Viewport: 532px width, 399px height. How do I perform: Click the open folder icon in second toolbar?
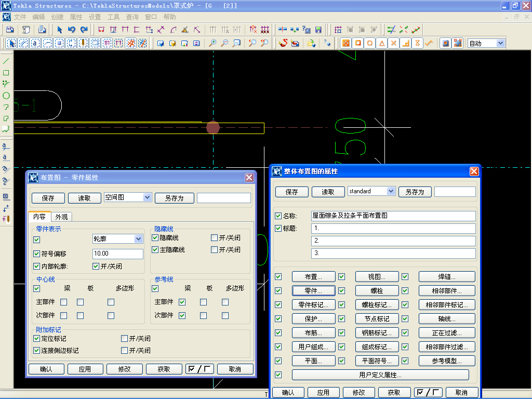[x=311, y=43]
